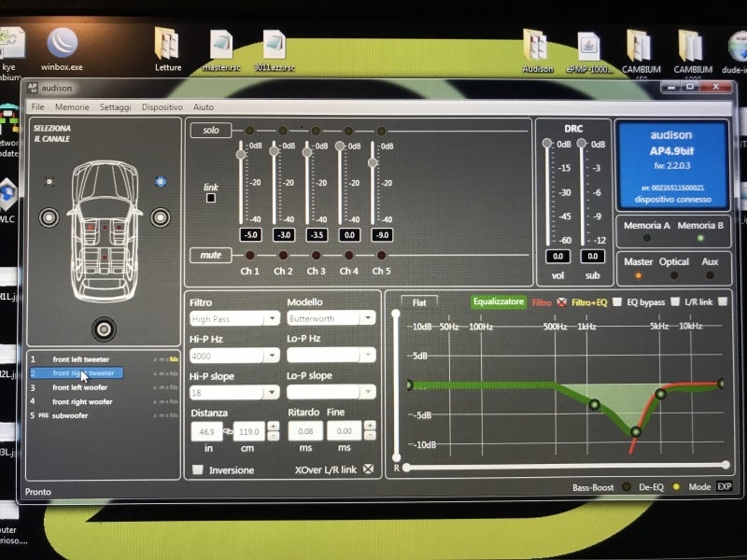Click the Flat equalizer button

[x=419, y=302]
